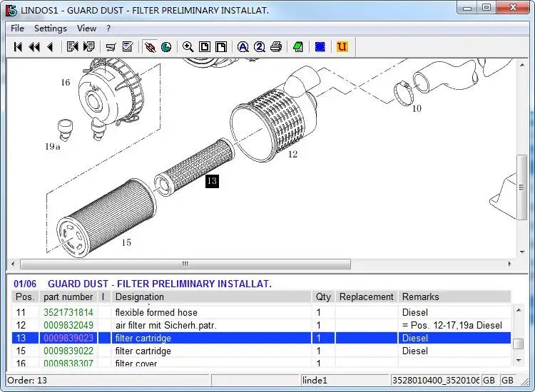The height and width of the screenshot is (392, 535).
Task: Click the Designation column header
Action: (x=211, y=297)
